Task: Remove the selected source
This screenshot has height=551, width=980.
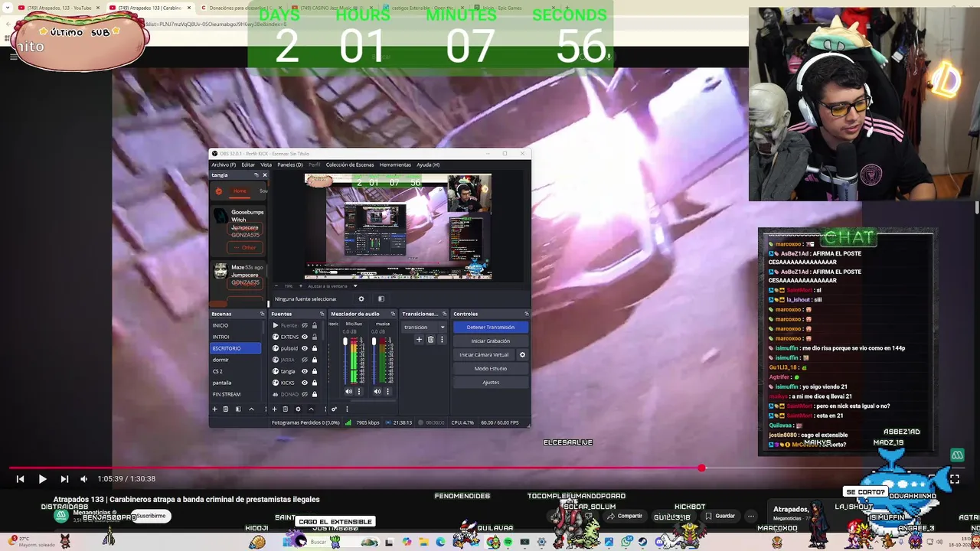Action: [x=286, y=409]
